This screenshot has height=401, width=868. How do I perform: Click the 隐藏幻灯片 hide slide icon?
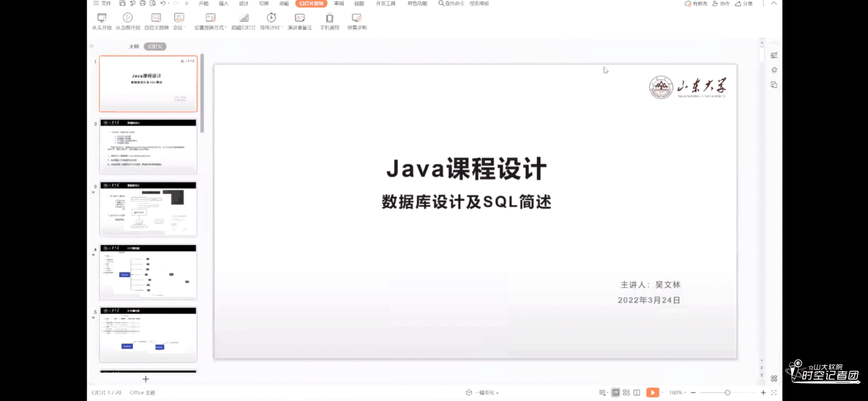(x=243, y=18)
